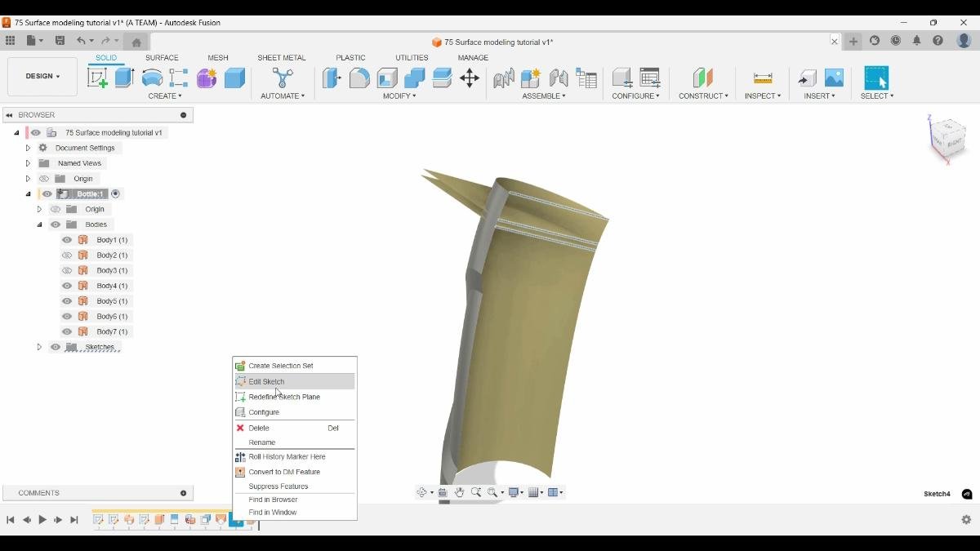This screenshot has height=551, width=980.
Task: Expand the Sketches folder
Action: click(x=39, y=347)
